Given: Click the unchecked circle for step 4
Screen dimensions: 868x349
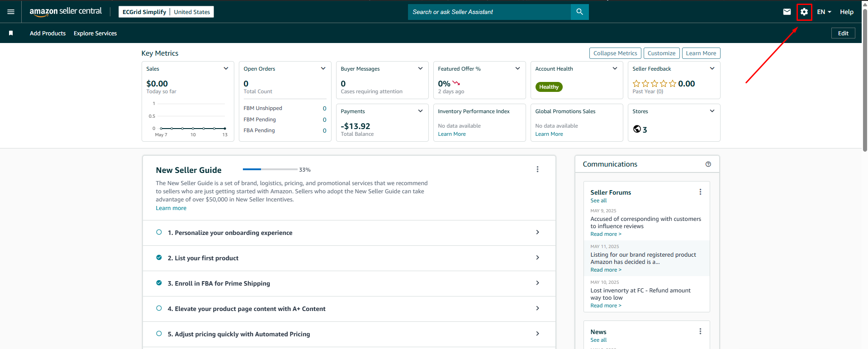Looking at the screenshot, I should (x=159, y=308).
